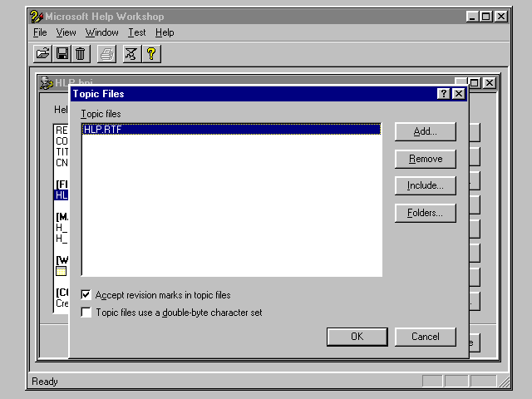
Task: Disable Accept revision marks in topic files
Action: tap(86, 295)
